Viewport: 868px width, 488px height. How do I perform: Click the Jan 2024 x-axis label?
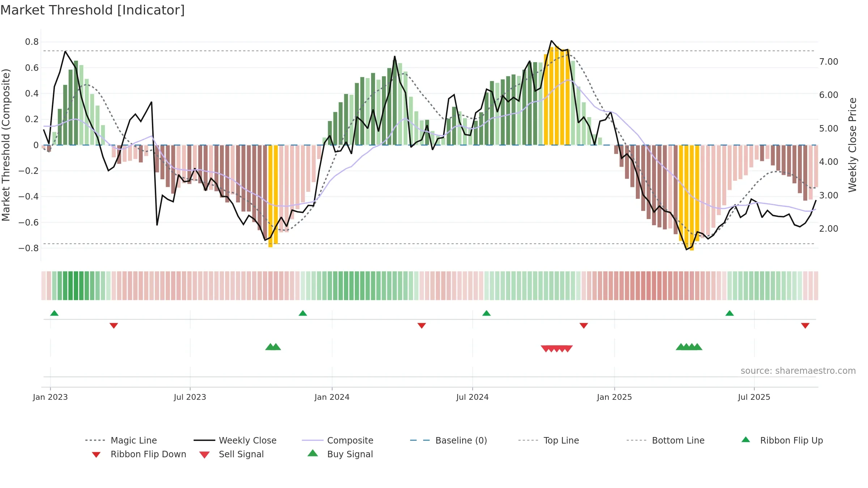pyautogui.click(x=332, y=397)
